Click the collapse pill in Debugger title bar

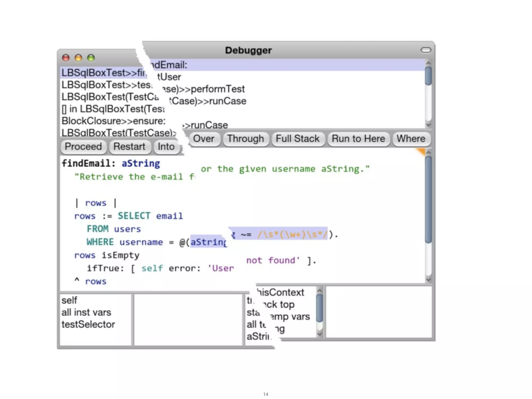click(x=426, y=50)
